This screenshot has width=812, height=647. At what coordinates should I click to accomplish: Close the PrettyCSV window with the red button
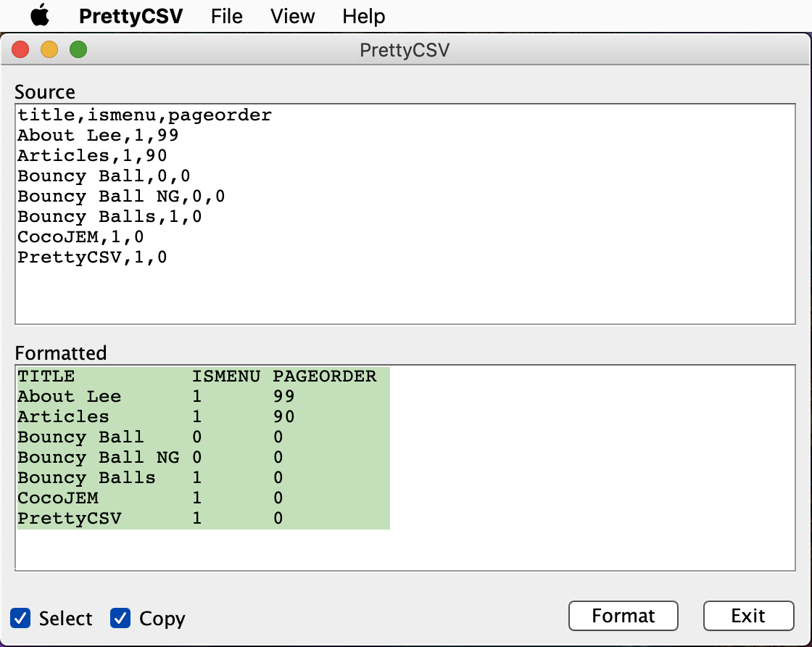(20, 50)
